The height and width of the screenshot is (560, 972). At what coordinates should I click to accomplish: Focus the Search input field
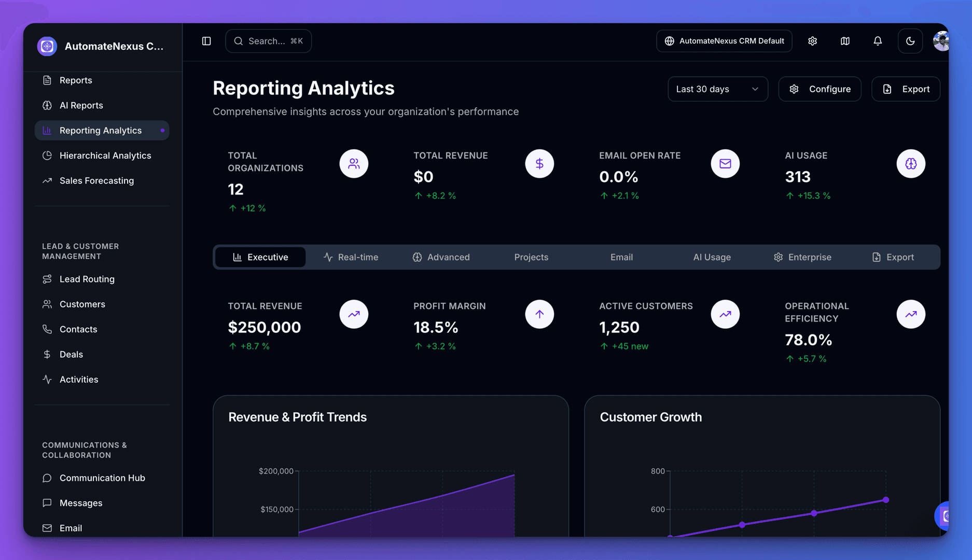click(x=268, y=41)
